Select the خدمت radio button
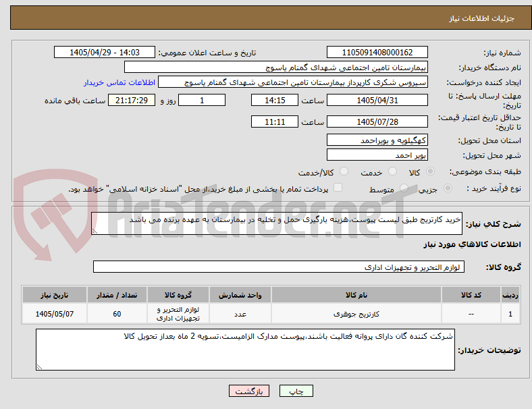Screen dimensions: 532x409 pyautogui.click(x=392, y=171)
